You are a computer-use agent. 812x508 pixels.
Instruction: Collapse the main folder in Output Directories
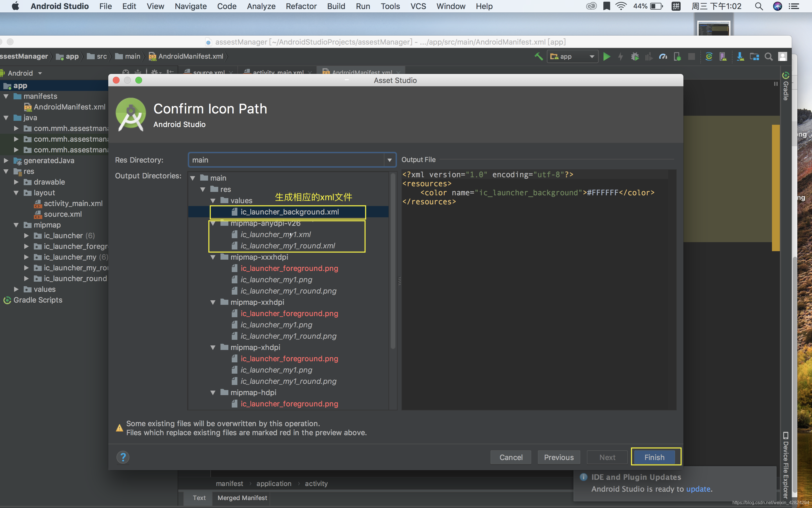point(193,178)
